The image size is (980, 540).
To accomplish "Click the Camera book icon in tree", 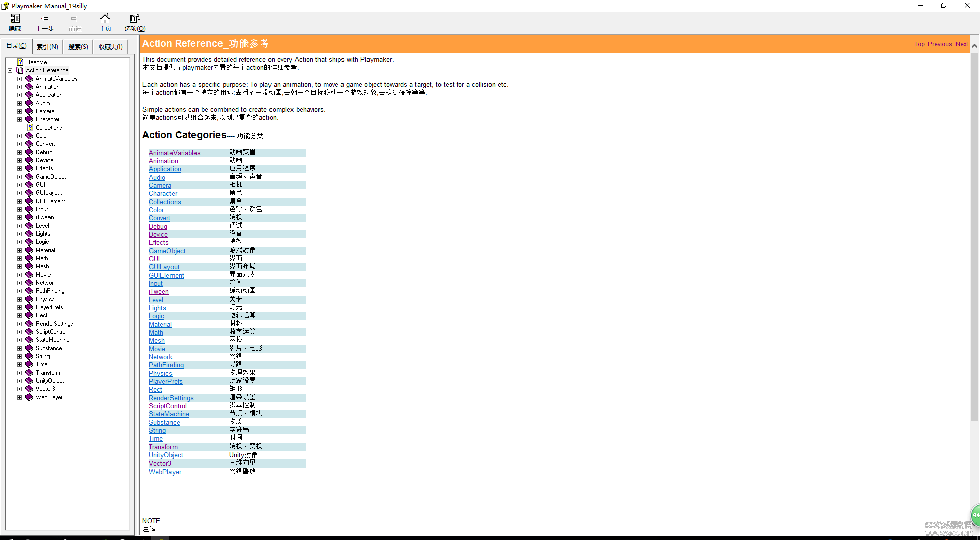I will (29, 111).
